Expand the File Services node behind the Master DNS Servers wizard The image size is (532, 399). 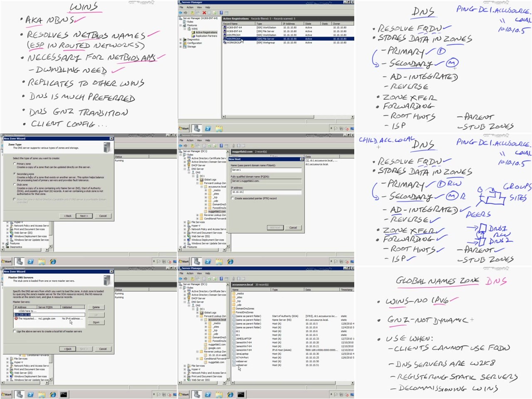(x=7, y=358)
